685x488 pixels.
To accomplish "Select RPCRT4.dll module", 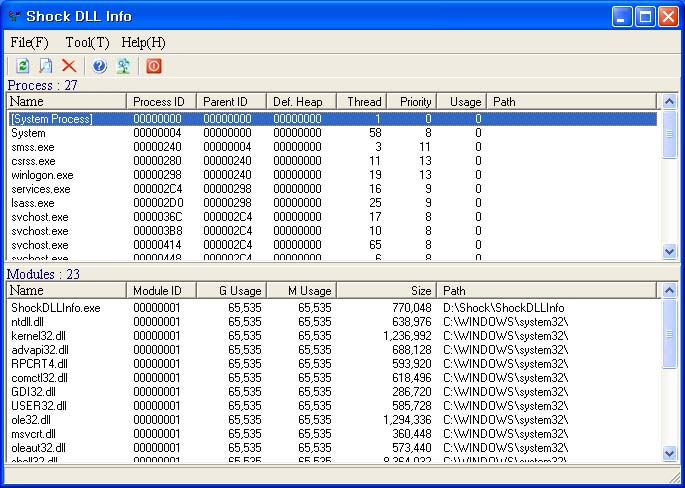I will [332, 364].
